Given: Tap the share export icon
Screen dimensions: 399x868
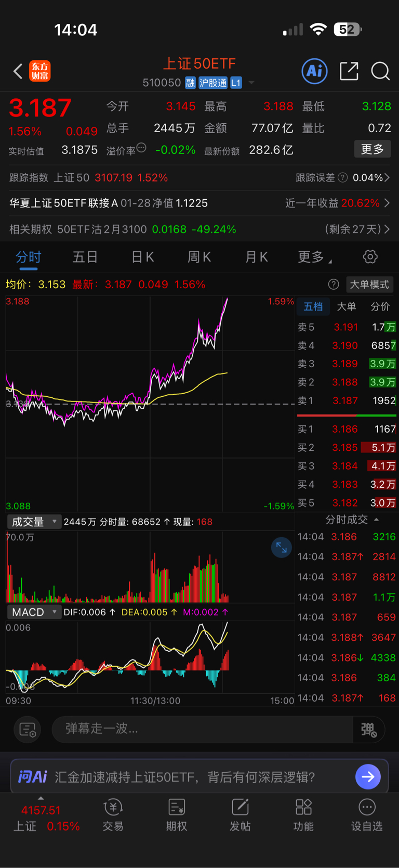Looking at the screenshot, I should pyautogui.click(x=349, y=71).
